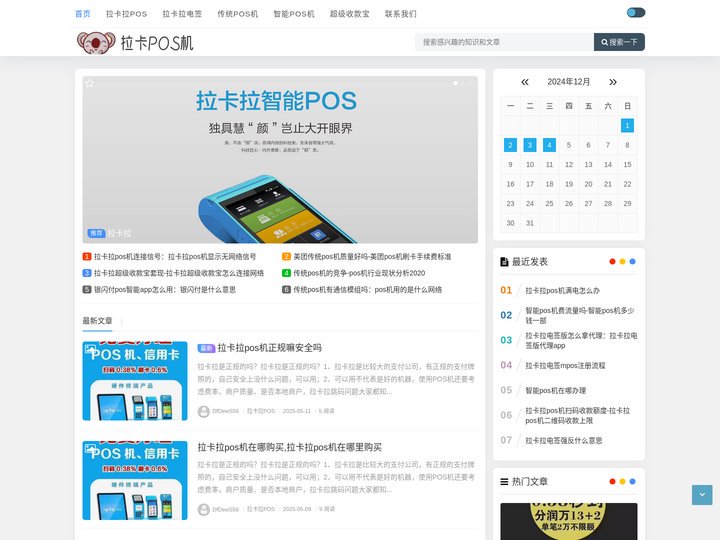Image resolution: width=720 pixels, height=540 pixels.
Task: Select December 1 in calendar
Action: [627, 125]
